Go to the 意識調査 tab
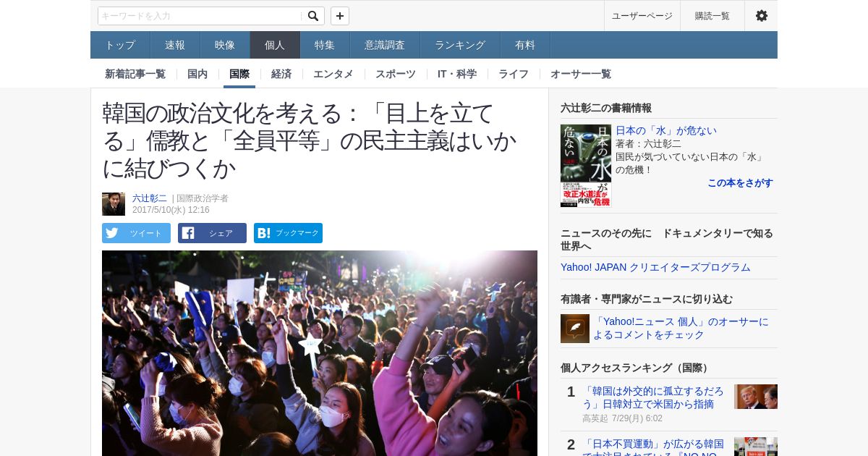This screenshot has height=456, width=868. [385, 45]
